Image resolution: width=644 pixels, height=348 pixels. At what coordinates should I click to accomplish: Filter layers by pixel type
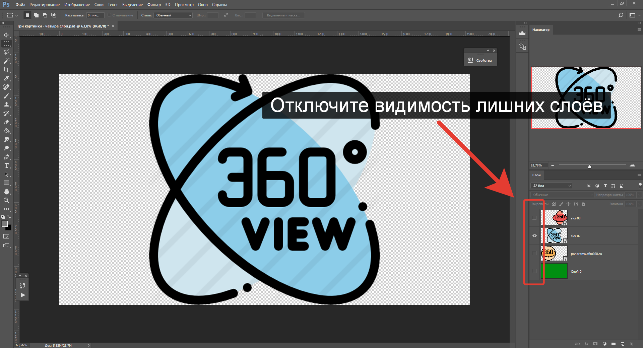[589, 186]
